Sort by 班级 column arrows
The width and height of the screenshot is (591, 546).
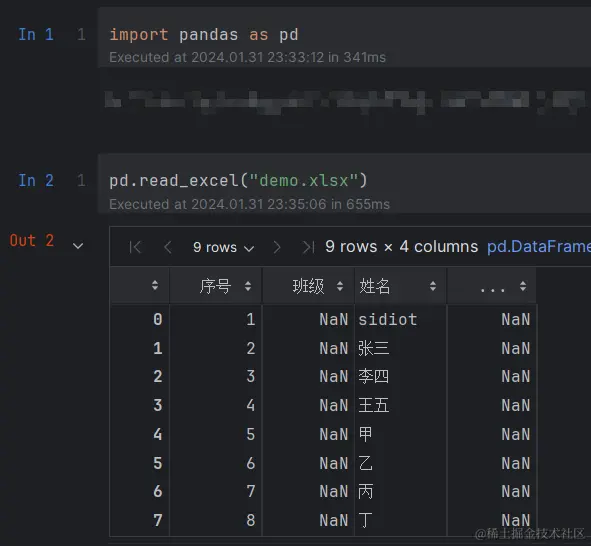point(340,286)
